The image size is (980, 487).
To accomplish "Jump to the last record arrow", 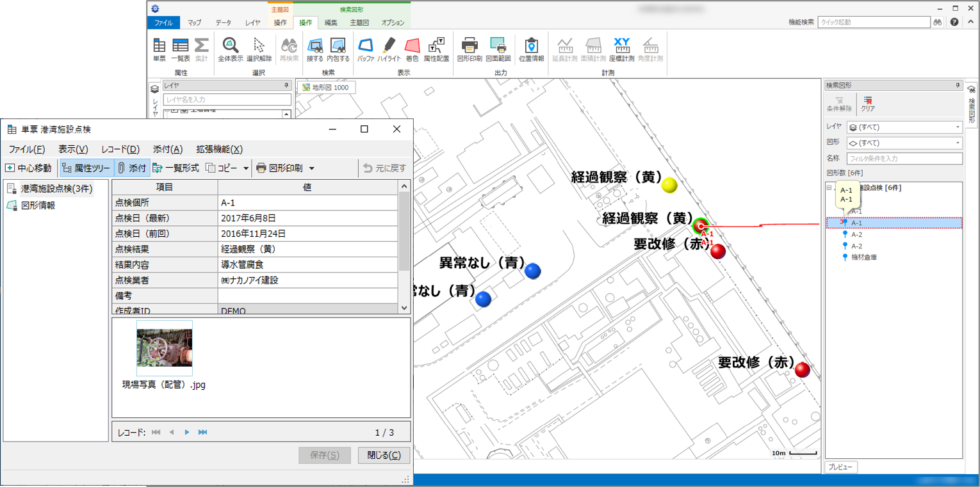I will [202, 433].
